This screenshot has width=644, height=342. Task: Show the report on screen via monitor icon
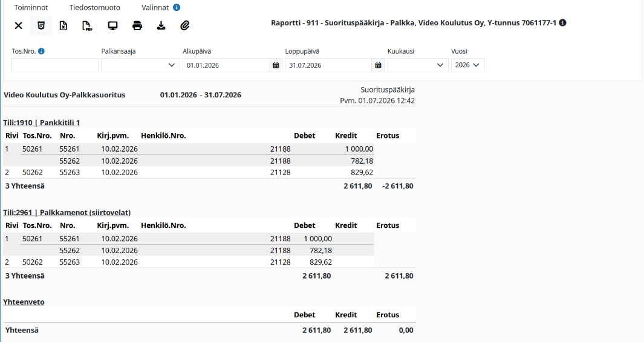pos(112,25)
